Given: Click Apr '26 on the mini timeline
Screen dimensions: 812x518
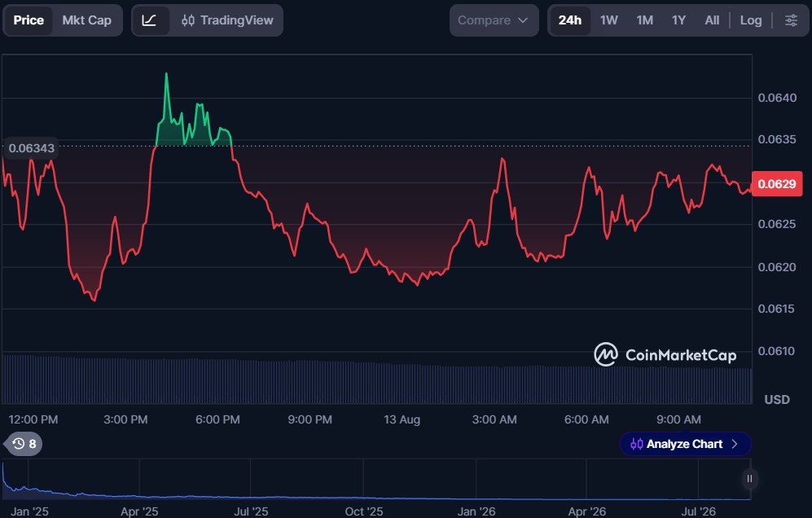Looking at the screenshot, I should [586, 511].
